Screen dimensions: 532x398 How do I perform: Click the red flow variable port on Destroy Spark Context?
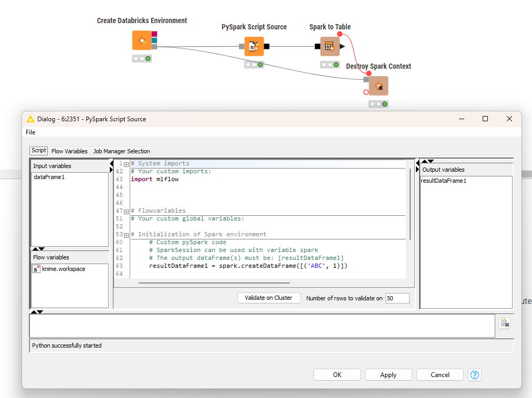pos(366,92)
